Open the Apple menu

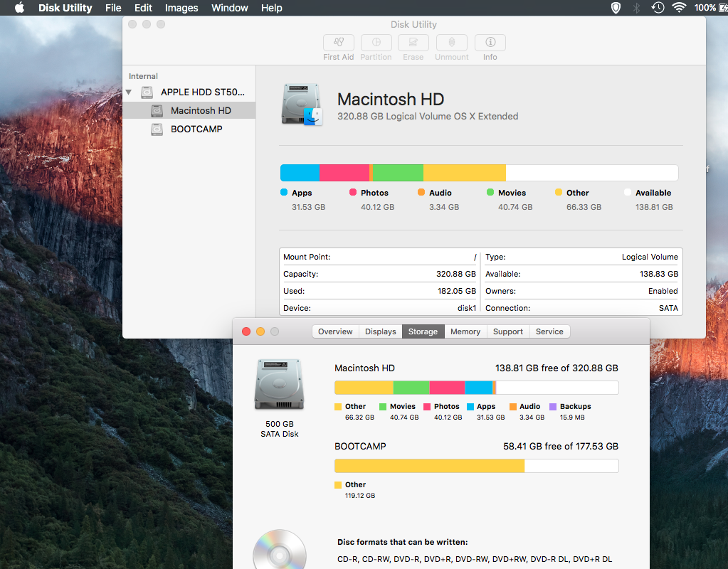pyautogui.click(x=19, y=8)
